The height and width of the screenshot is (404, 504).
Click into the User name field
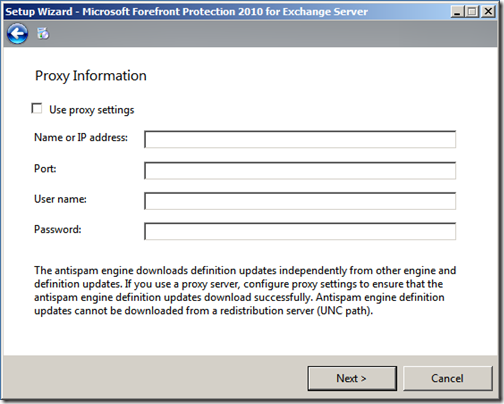coord(300,201)
